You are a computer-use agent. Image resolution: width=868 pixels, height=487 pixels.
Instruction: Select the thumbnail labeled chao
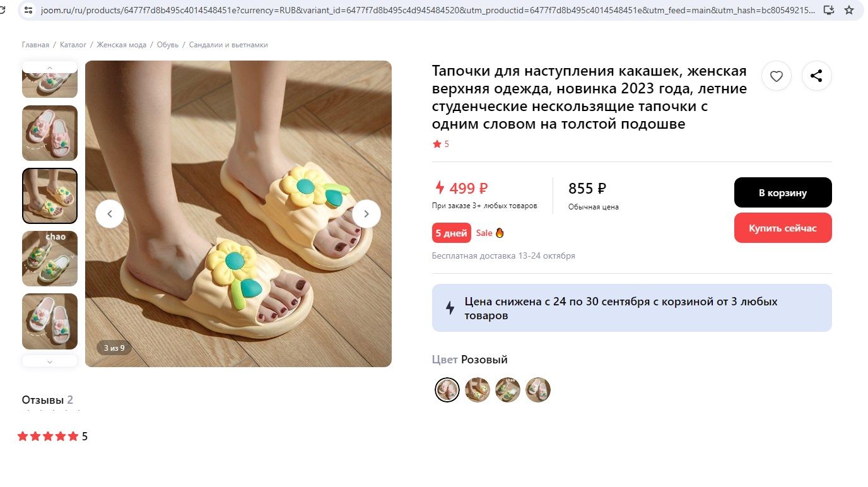click(x=50, y=258)
